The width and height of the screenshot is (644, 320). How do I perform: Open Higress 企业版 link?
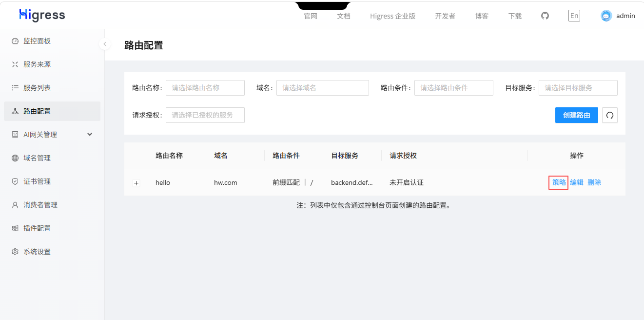(x=393, y=16)
